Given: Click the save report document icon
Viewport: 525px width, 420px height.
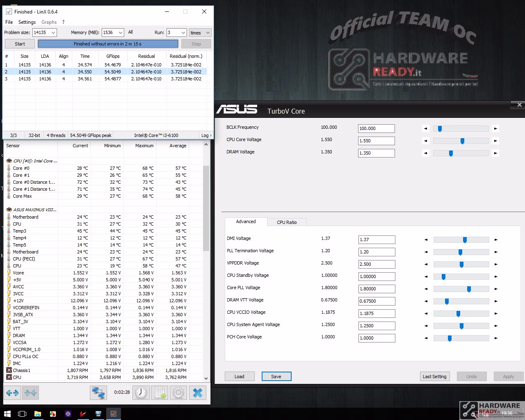Looking at the screenshot, I should (160, 393).
